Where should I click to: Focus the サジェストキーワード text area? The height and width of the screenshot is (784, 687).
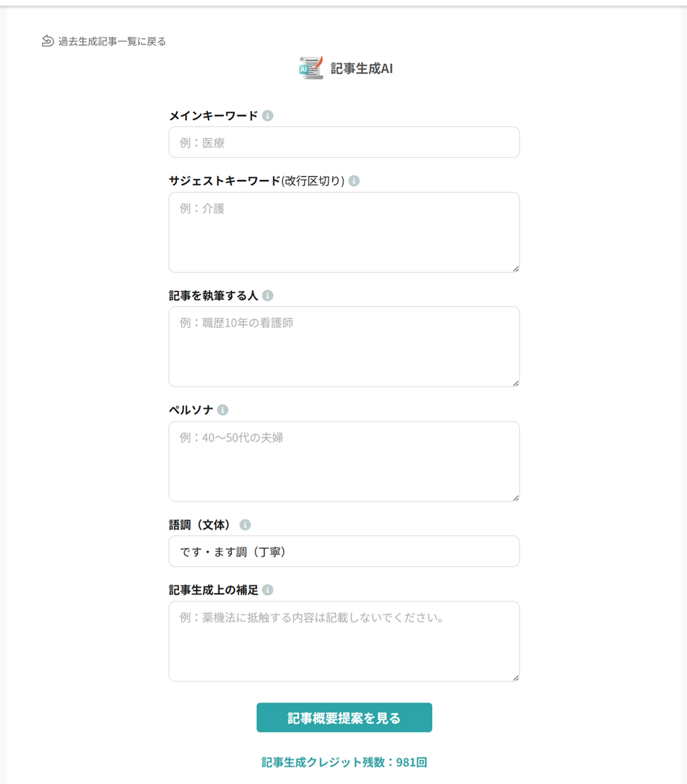(x=344, y=232)
